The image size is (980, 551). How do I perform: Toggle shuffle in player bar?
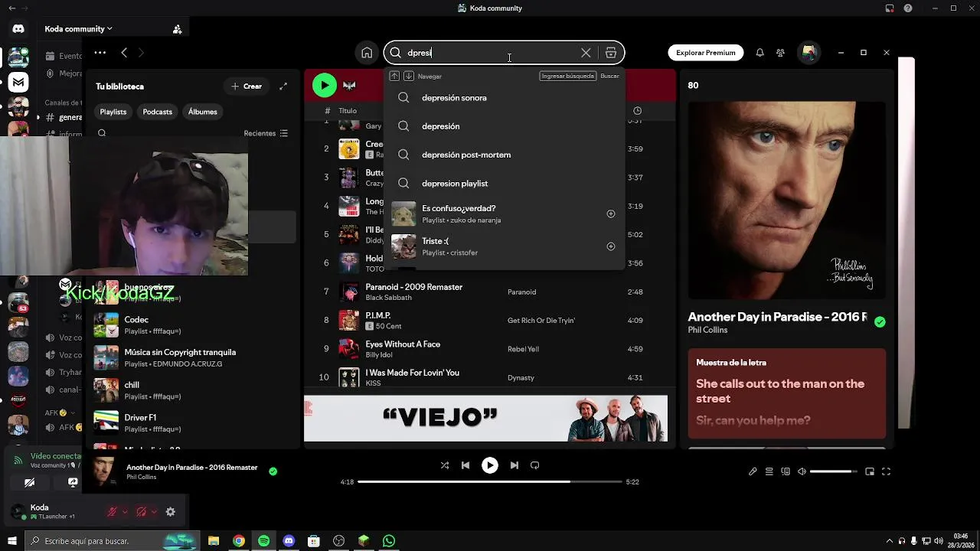coord(445,465)
